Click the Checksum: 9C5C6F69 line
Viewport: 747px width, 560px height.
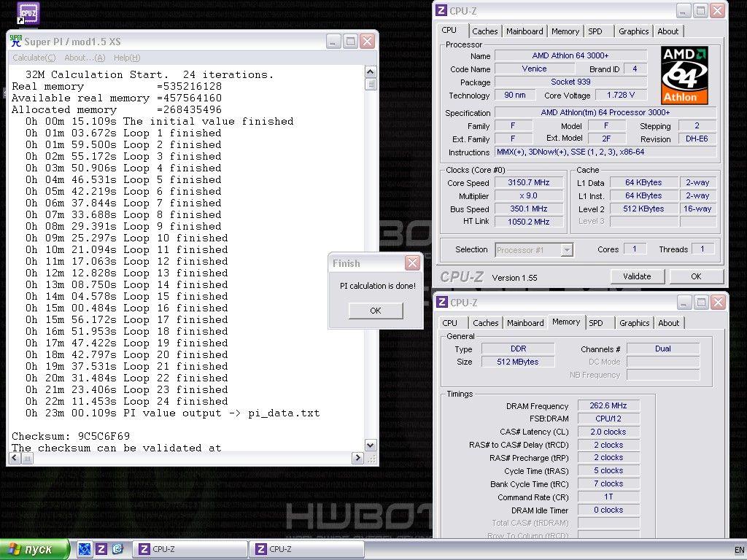pyautogui.click(x=71, y=436)
